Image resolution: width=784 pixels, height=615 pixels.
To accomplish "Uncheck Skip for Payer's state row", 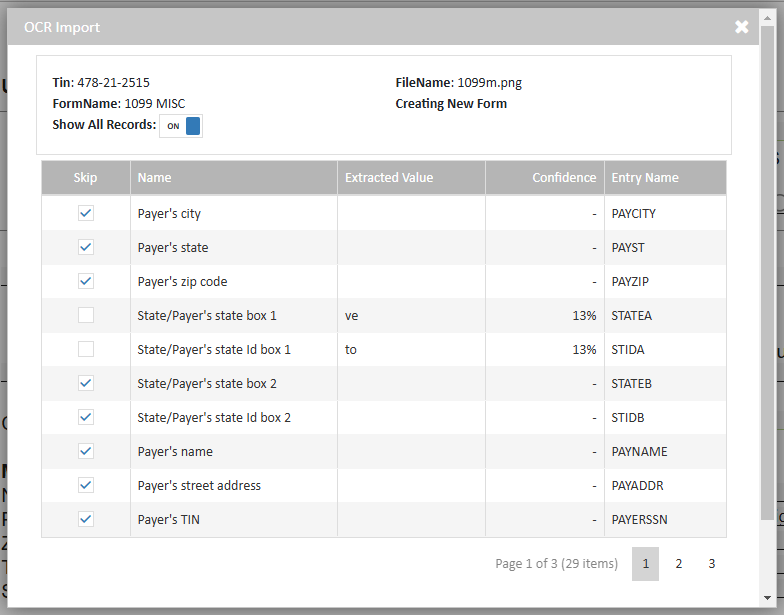I will pyautogui.click(x=86, y=247).
